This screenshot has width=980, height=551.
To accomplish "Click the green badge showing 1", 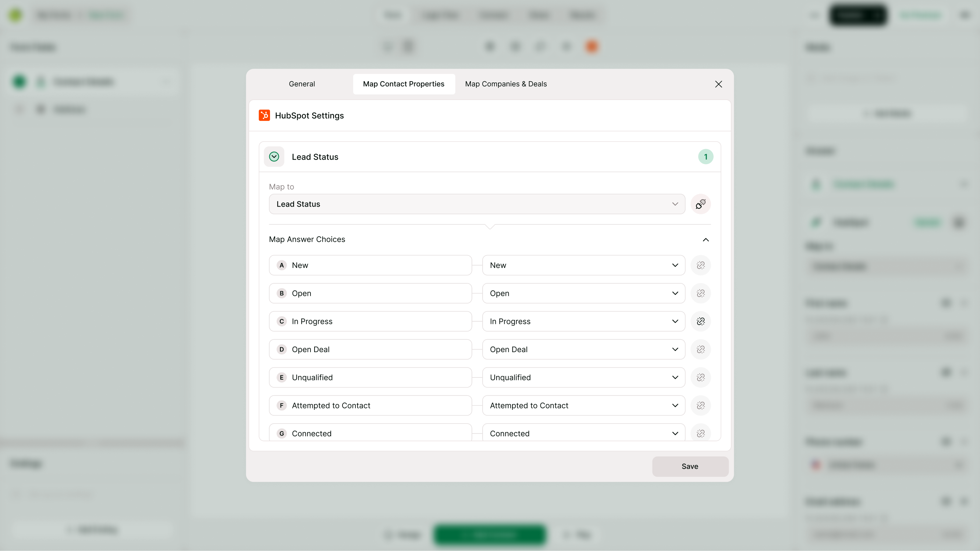I will [x=705, y=157].
